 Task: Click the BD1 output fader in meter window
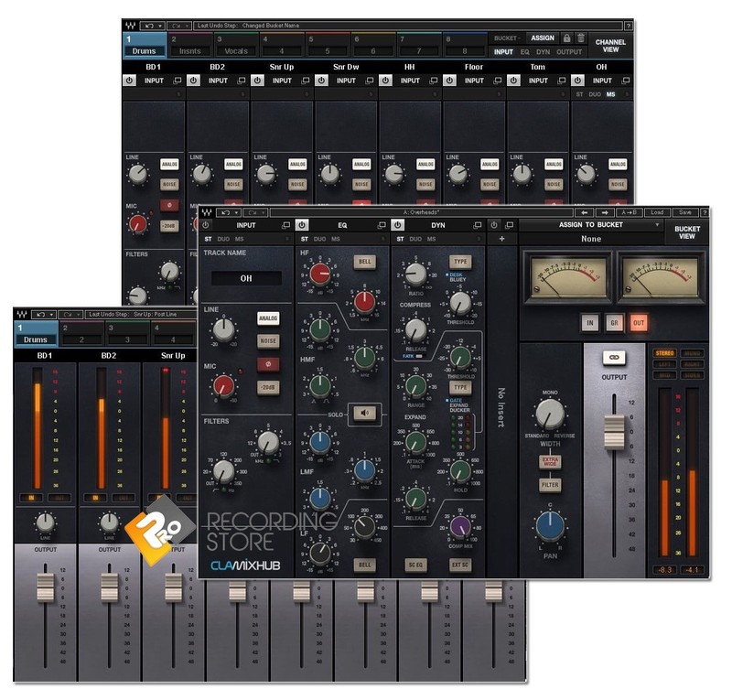point(45,588)
